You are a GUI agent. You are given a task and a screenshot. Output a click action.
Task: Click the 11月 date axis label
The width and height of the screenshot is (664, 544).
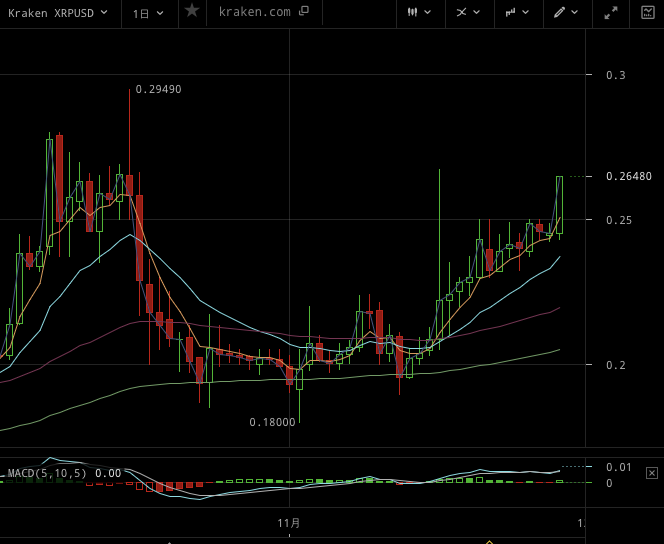[289, 523]
